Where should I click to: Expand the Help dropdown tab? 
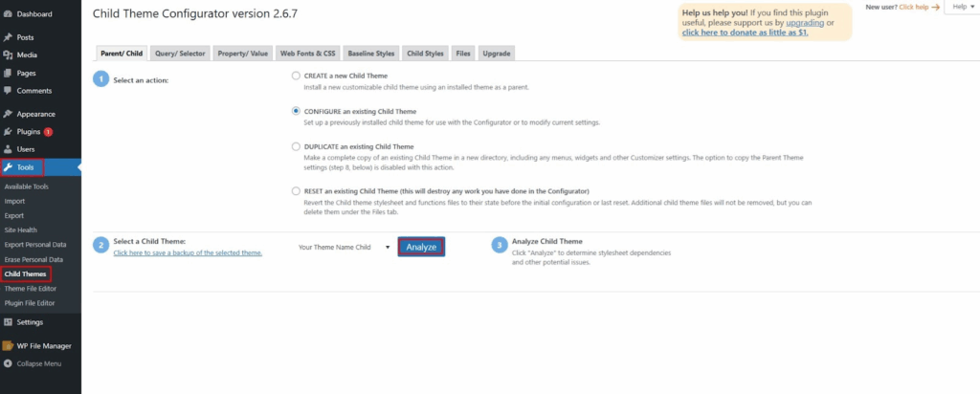click(x=963, y=7)
